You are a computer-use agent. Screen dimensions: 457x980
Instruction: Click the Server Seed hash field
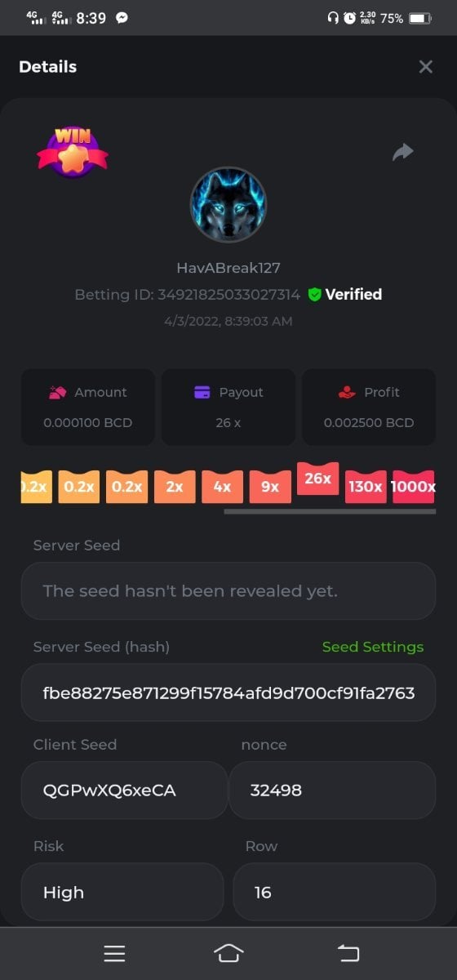tap(228, 693)
